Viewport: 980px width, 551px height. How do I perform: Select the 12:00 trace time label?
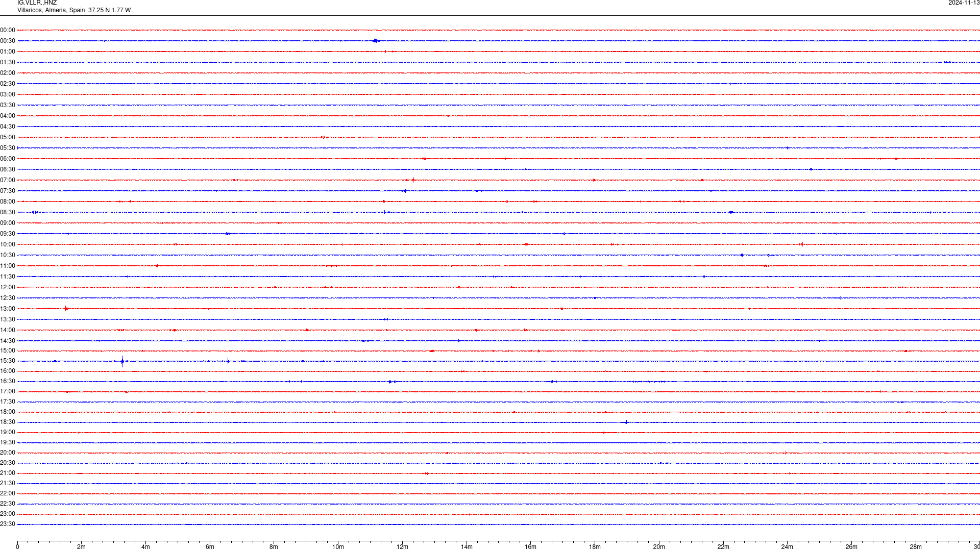pos(8,287)
